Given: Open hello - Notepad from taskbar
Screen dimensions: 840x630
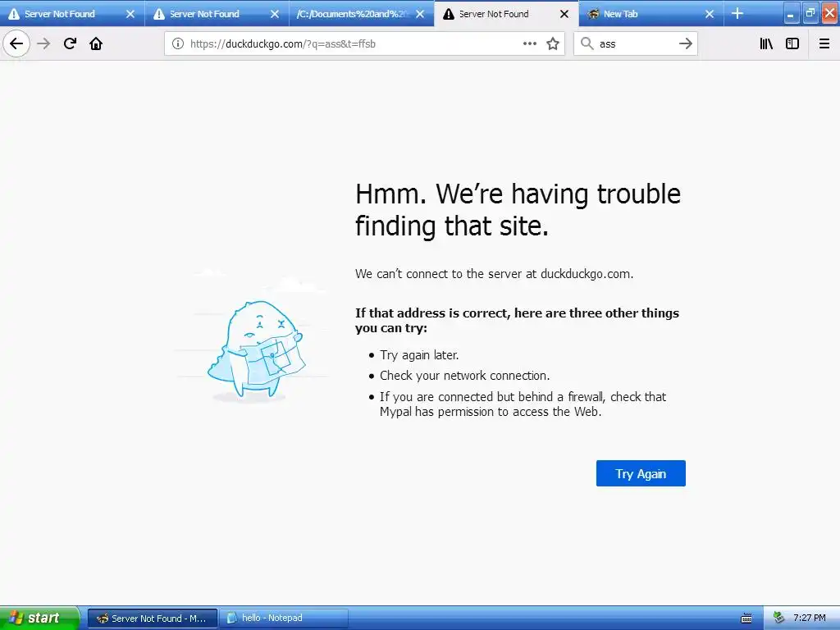Looking at the screenshot, I should click(x=284, y=619).
